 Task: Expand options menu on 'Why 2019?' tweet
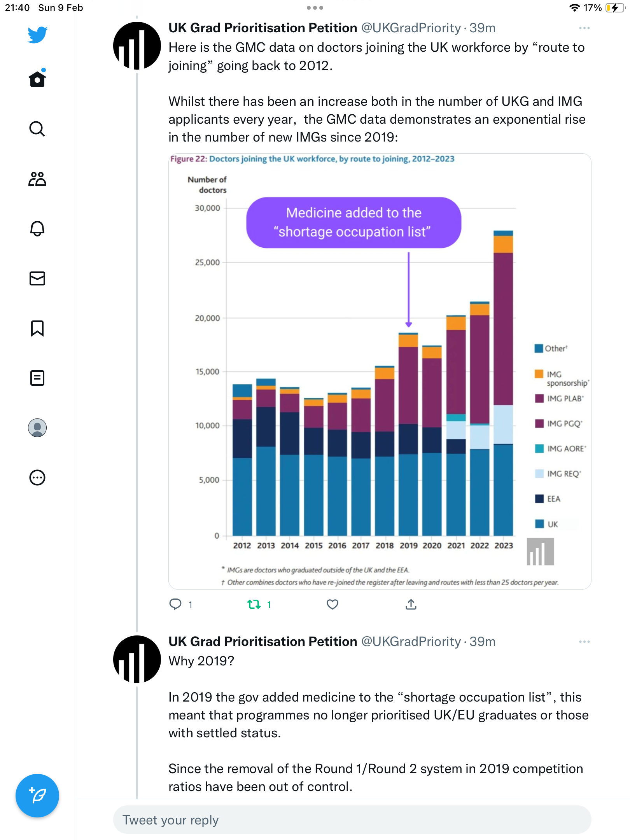click(x=584, y=642)
